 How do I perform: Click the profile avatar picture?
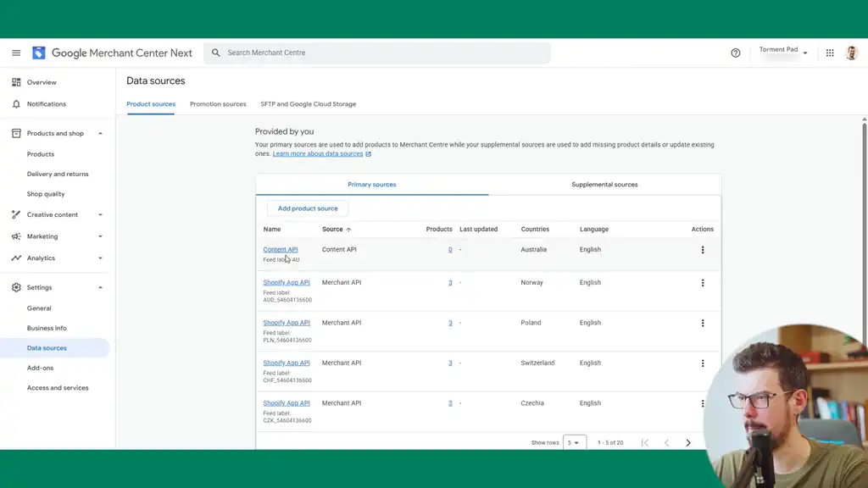[852, 53]
